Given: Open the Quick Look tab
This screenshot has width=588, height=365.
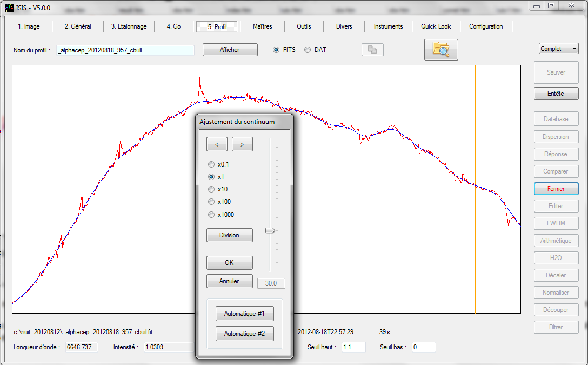Looking at the screenshot, I should click(436, 26).
